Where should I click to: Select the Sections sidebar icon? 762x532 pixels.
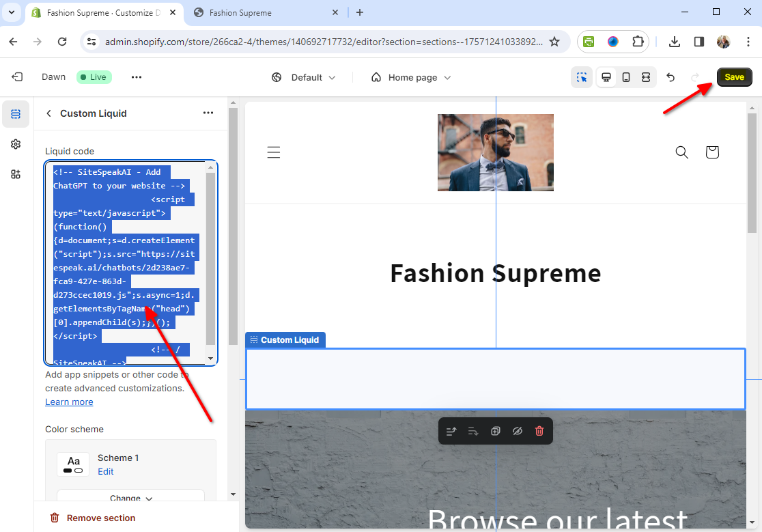[x=16, y=114]
